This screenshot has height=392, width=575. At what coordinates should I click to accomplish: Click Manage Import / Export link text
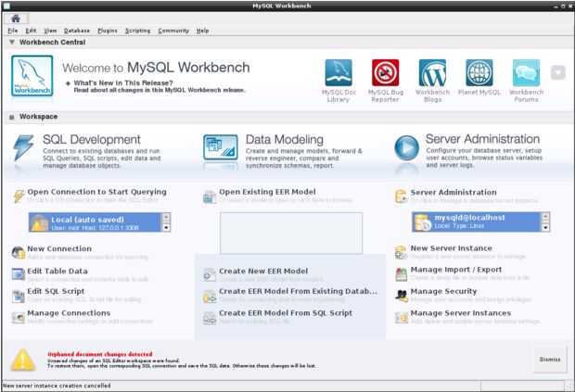[455, 270]
